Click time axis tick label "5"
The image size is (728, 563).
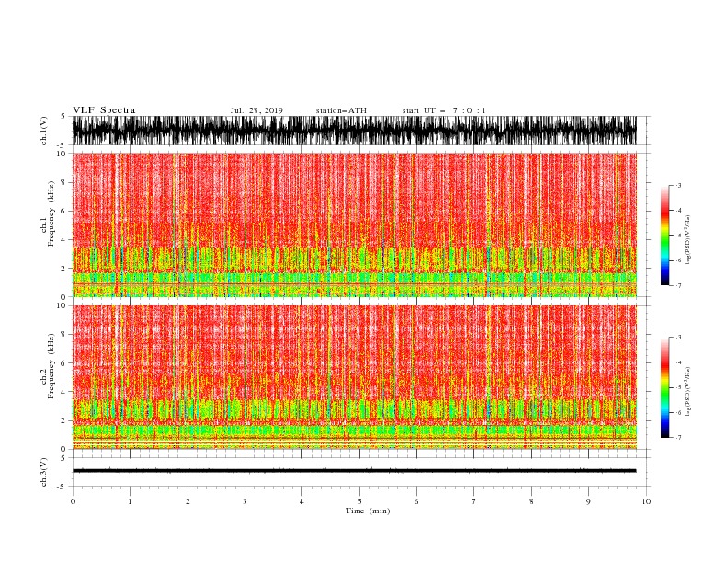(x=359, y=501)
